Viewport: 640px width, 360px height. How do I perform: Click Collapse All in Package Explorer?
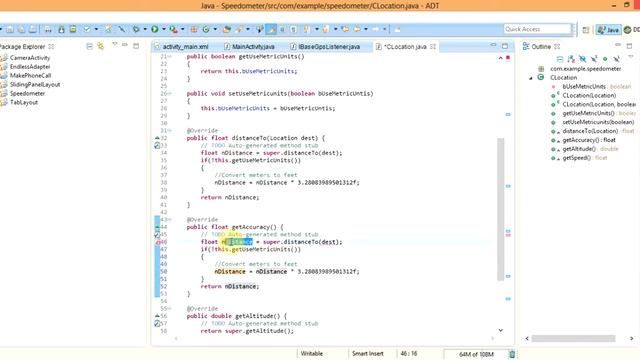click(89, 47)
